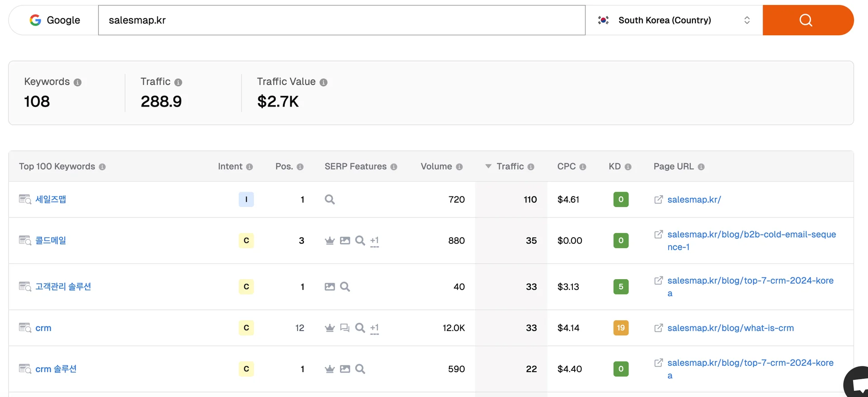The height and width of the screenshot is (397, 868).
Task: Open SERP preview icon for 세일즈맵 keyword
Action: [x=25, y=200]
